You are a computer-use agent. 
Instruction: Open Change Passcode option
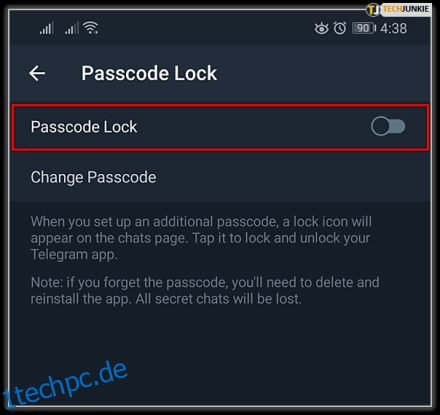click(93, 177)
